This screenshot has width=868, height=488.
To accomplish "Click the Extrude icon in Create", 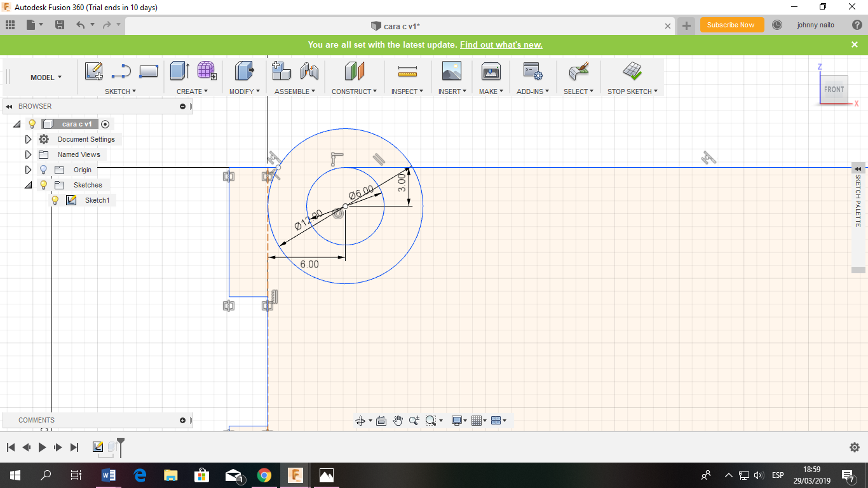I will click(x=180, y=71).
